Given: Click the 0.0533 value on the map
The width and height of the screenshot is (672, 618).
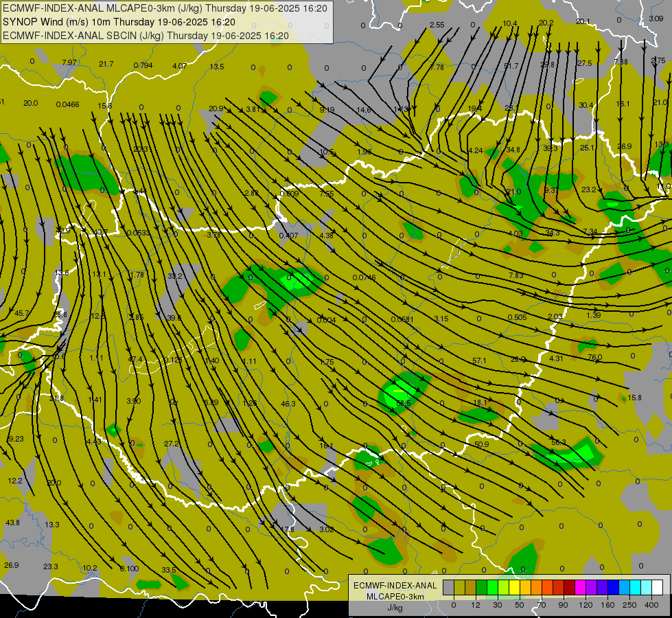Looking at the screenshot, I should pos(139,233).
